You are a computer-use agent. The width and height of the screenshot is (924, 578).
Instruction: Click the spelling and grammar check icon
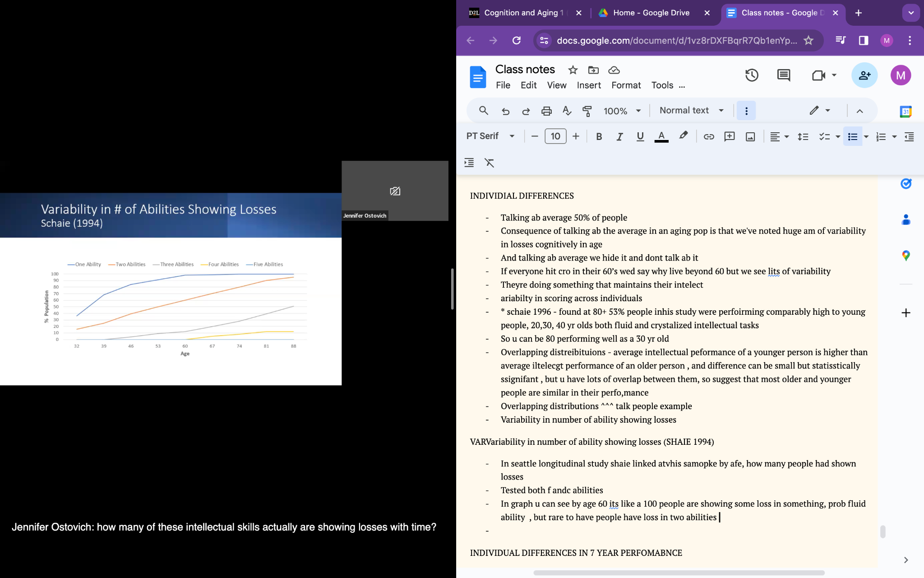[x=567, y=111]
